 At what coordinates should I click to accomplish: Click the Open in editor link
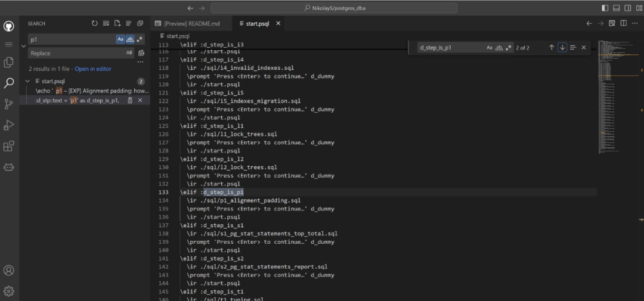pyautogui.click(x=93, y=69)
